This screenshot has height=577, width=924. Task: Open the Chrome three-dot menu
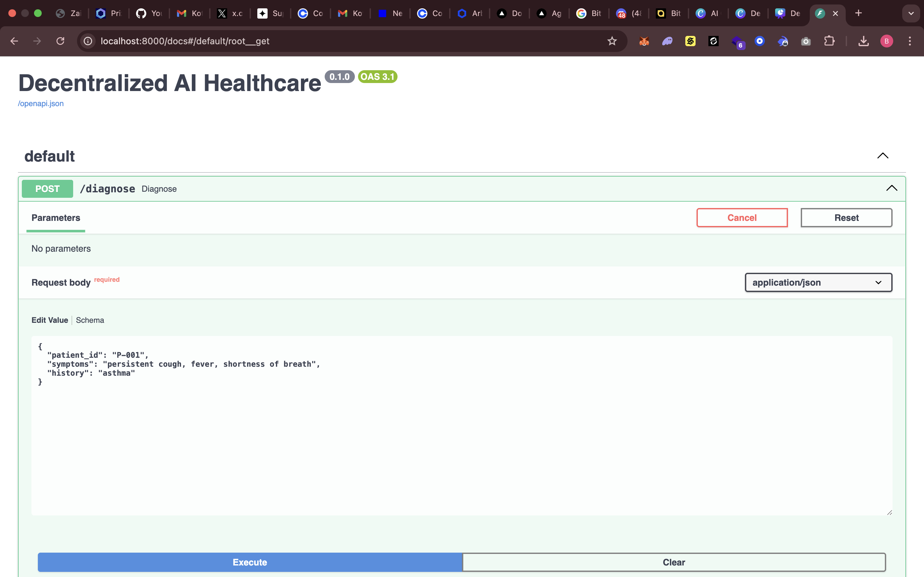coord(910,41)
